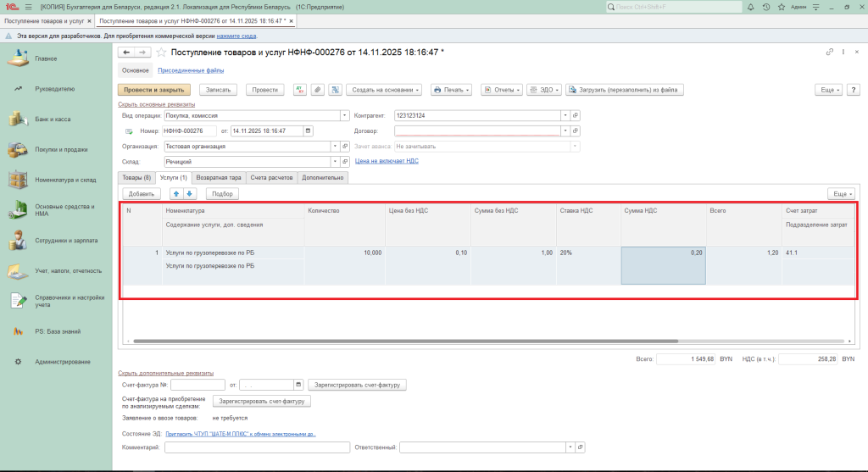Open the Возвратная тара tab
868x472 pixels.
click(219, 178)
